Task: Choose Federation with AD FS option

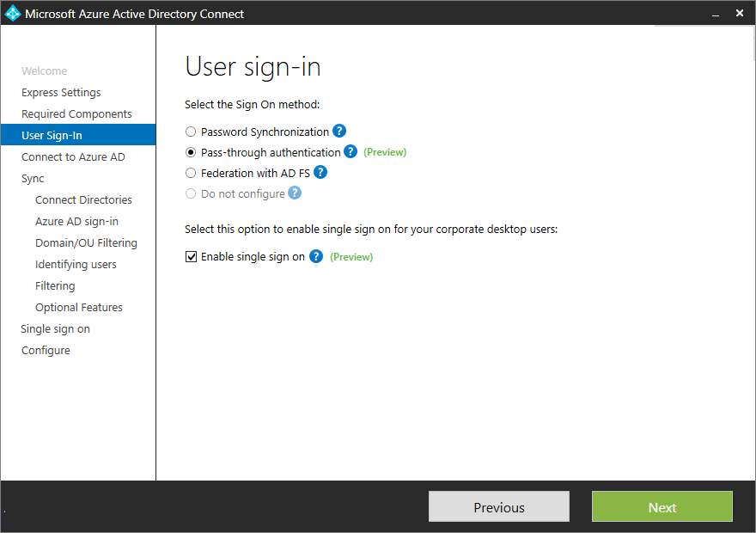Action: point(191,173)
